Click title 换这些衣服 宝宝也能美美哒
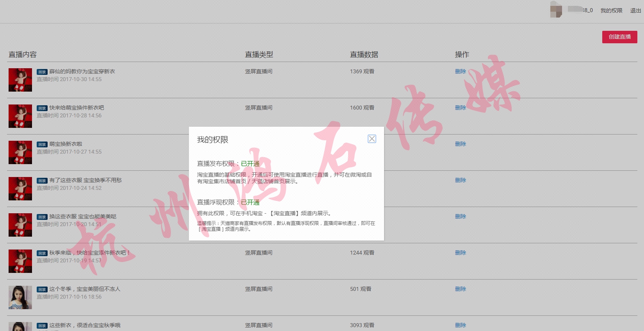644x331 pixels. 83,216
